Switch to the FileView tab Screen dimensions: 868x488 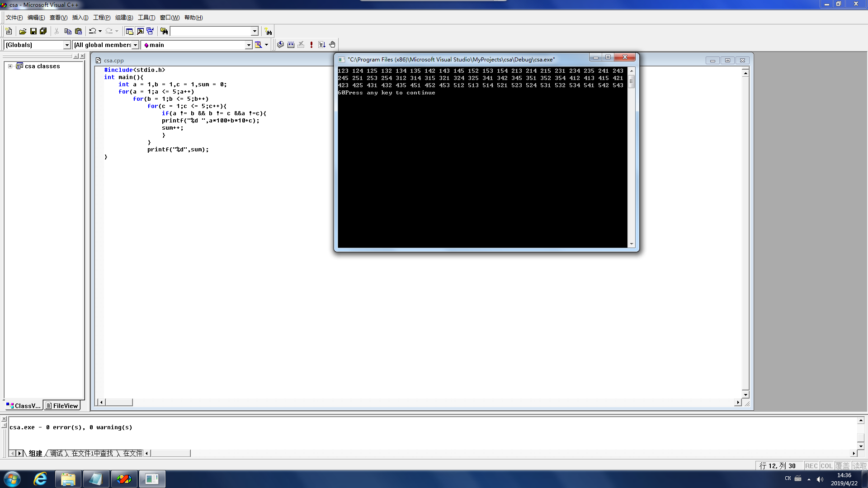(x=62, y=406)
